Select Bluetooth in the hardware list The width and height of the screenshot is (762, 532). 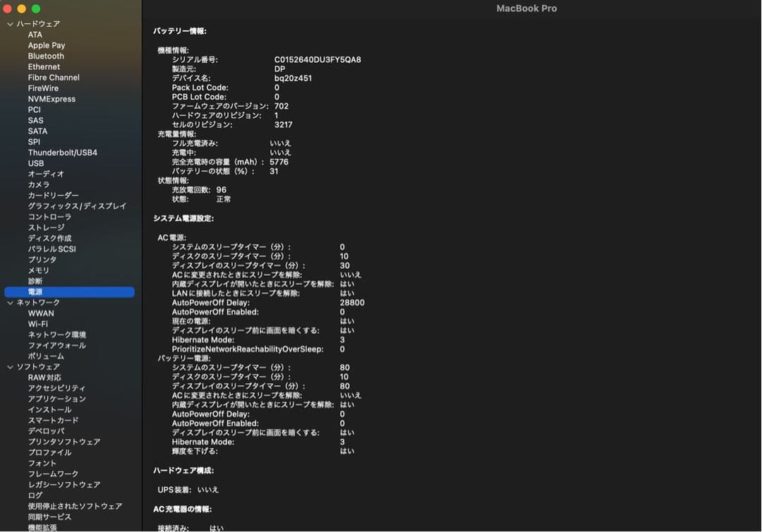coord(45,56)
